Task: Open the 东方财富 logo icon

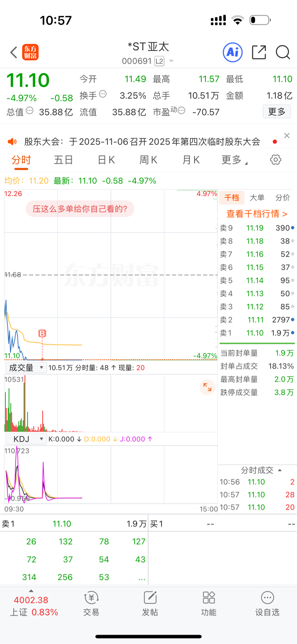Action: coord(31,52)
